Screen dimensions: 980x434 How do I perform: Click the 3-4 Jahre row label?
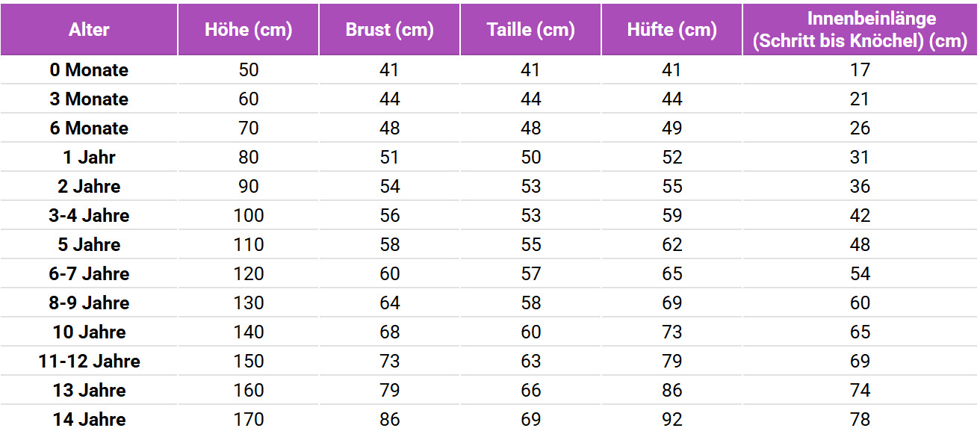click(89, 216)
